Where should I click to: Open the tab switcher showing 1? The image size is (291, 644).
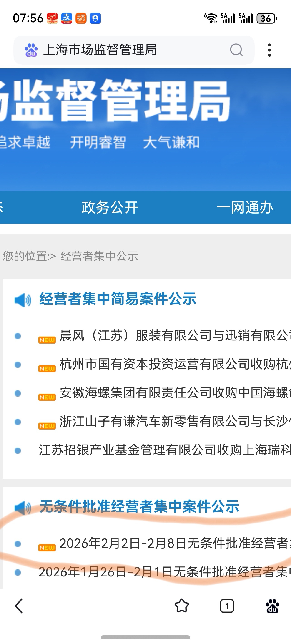point(227,606)
